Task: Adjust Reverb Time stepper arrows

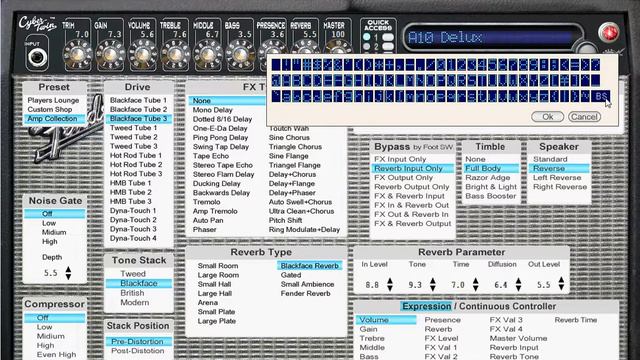Action: coord(476,284)
